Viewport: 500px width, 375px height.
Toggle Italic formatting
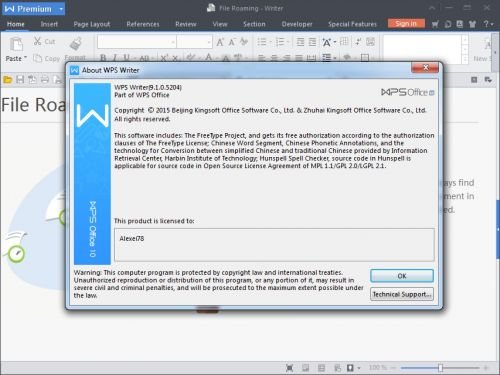tap(115, 58)
